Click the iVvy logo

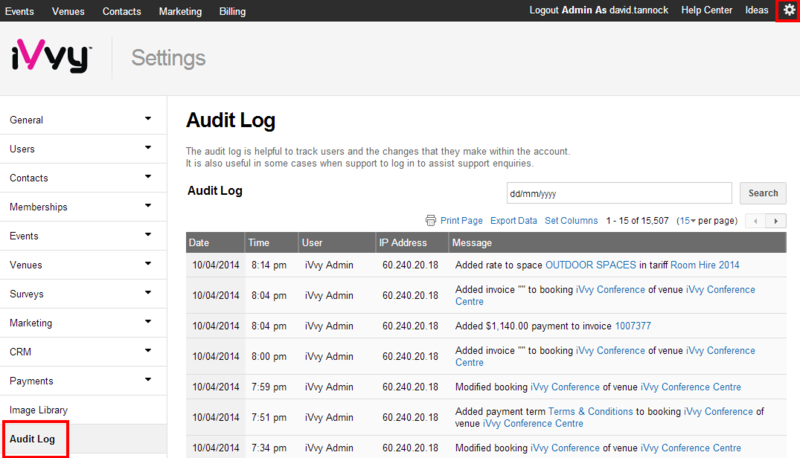(x=51, y=56)
